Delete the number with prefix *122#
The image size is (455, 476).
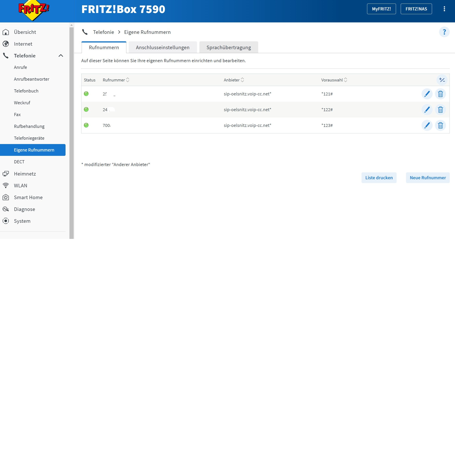coord(440,110)
